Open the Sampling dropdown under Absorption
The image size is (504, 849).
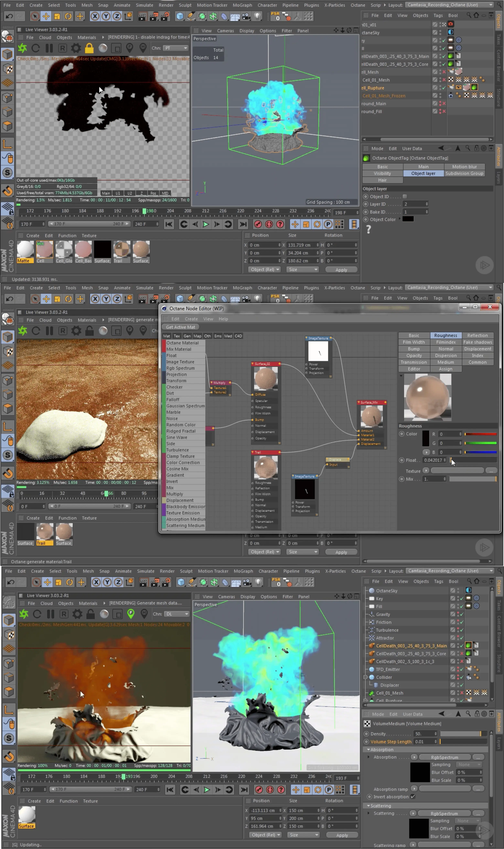(x=469, y=764)
